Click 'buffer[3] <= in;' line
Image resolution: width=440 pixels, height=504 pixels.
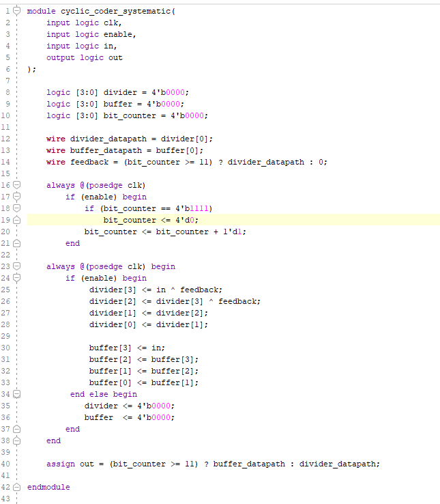click(127, 348)
